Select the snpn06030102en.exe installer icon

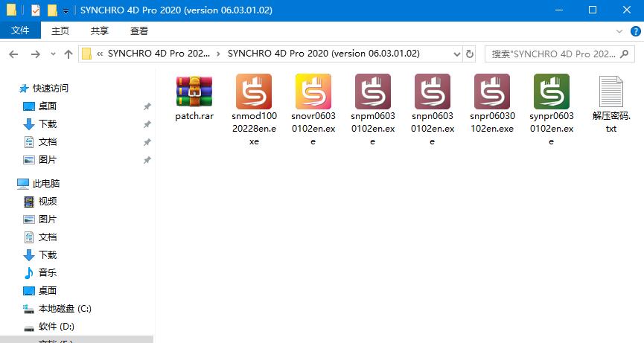[433, 92]
